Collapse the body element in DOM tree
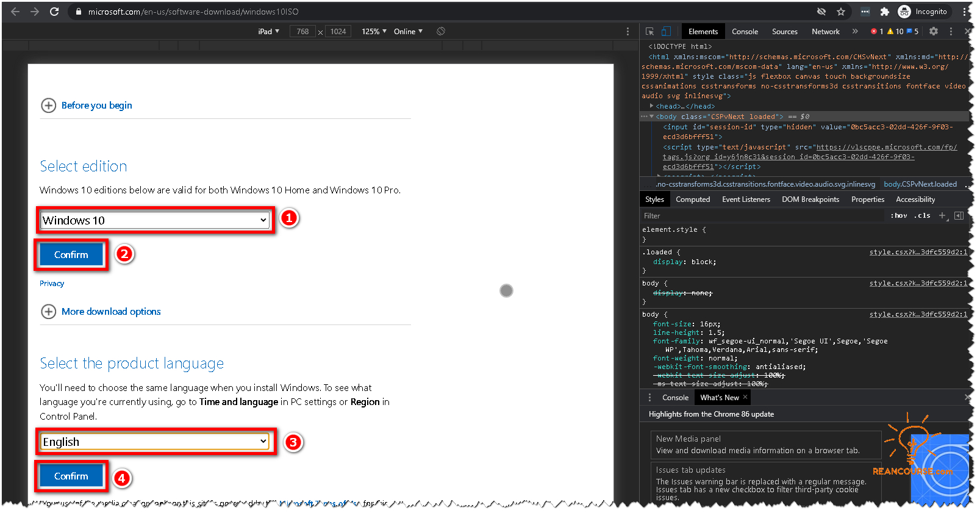 click(652, 116)
